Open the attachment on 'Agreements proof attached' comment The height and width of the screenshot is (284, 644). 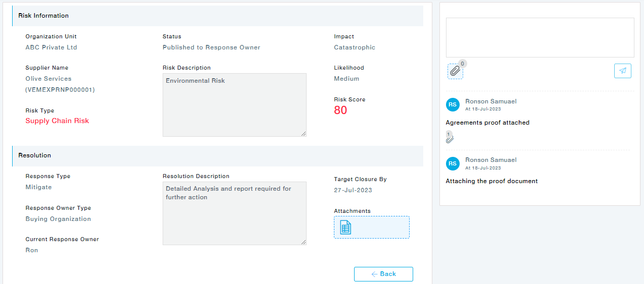pos(450,138)
